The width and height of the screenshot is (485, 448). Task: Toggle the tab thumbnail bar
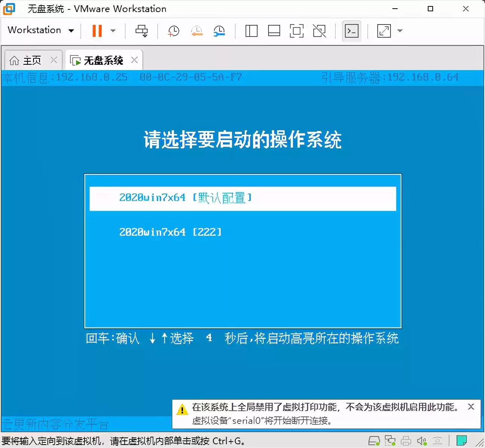pos(274,30)
